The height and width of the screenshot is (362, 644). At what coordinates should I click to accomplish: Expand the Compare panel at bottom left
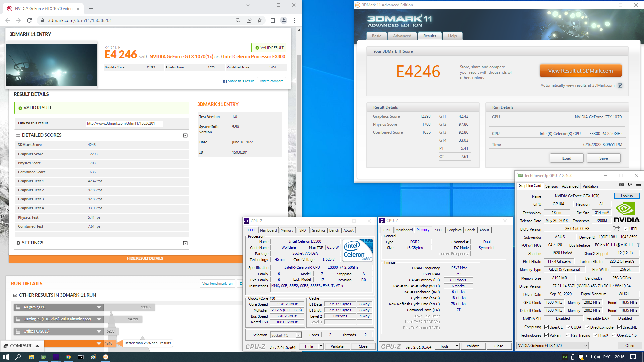click(22, 346)
